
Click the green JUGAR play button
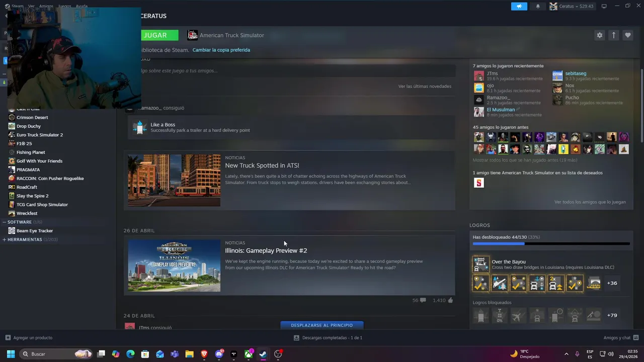point(159,35)
